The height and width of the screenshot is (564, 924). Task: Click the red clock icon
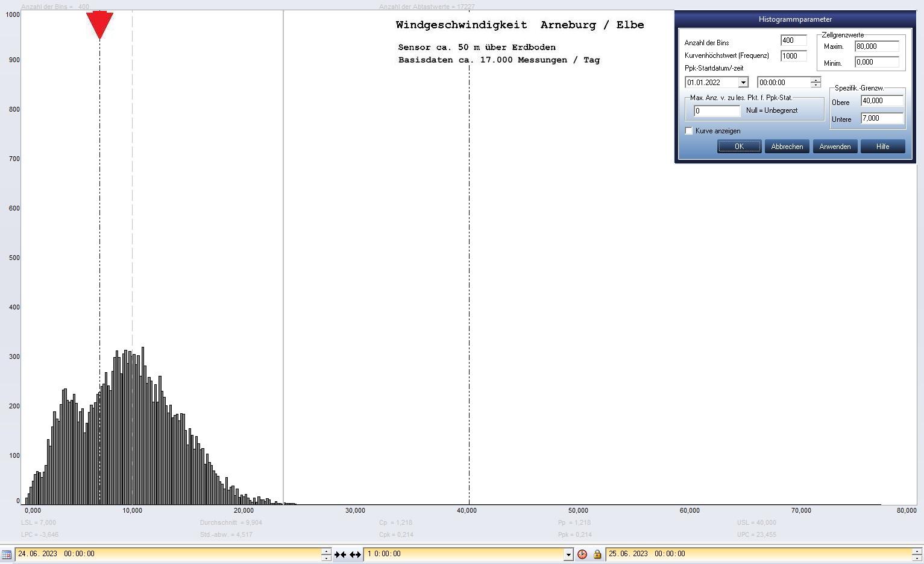click(582, 554)
